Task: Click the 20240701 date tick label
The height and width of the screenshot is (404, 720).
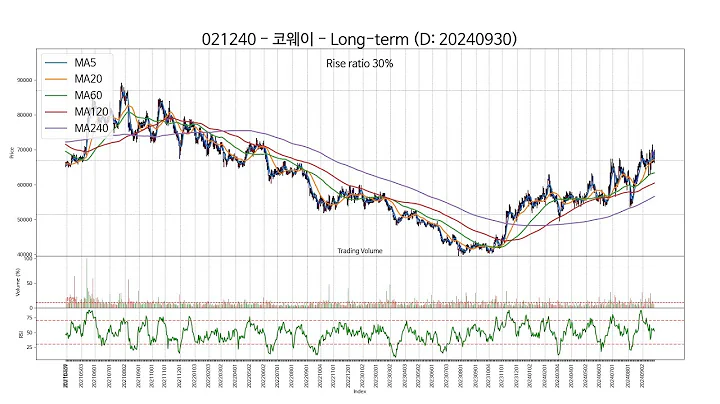Action: pos(614,376)
